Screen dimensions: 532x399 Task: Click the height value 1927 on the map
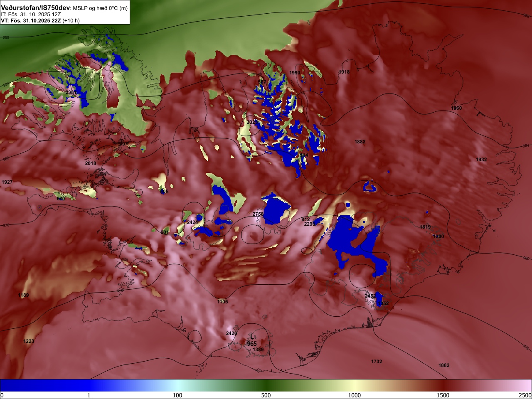click(x=7, y=182)
